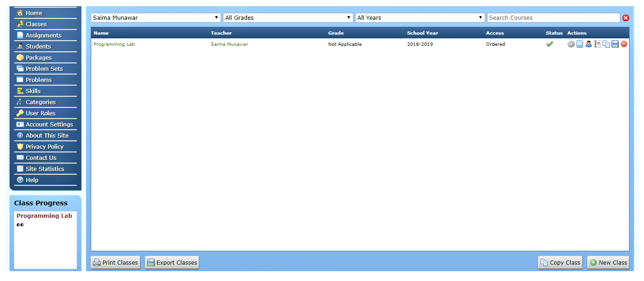This screenshot has height=281, width=644.
Task: Expand the All Grades dropdown
Action: pyautogui.click(x=288, y=18)
